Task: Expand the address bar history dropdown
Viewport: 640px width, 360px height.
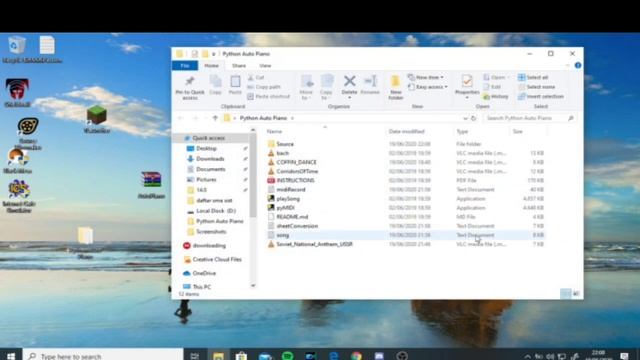Action: 465,118
